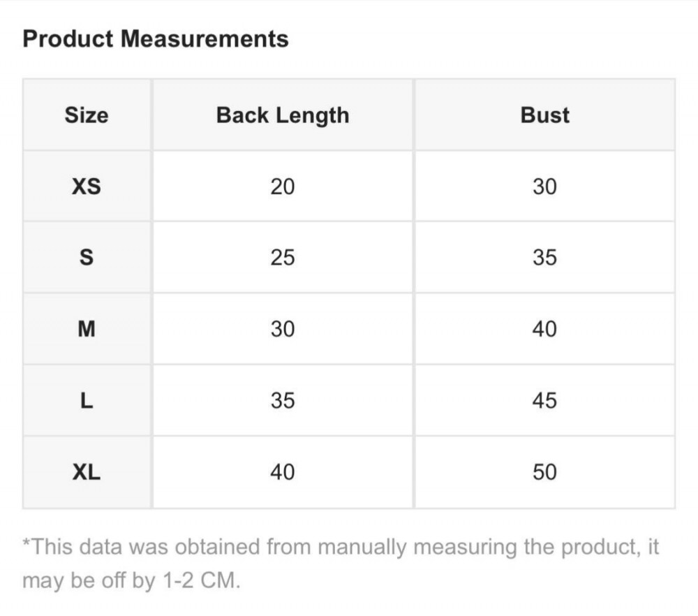Screen dimensions: 698x616
Task: Select the M Back Length value 30
Action: pos(283,329)
